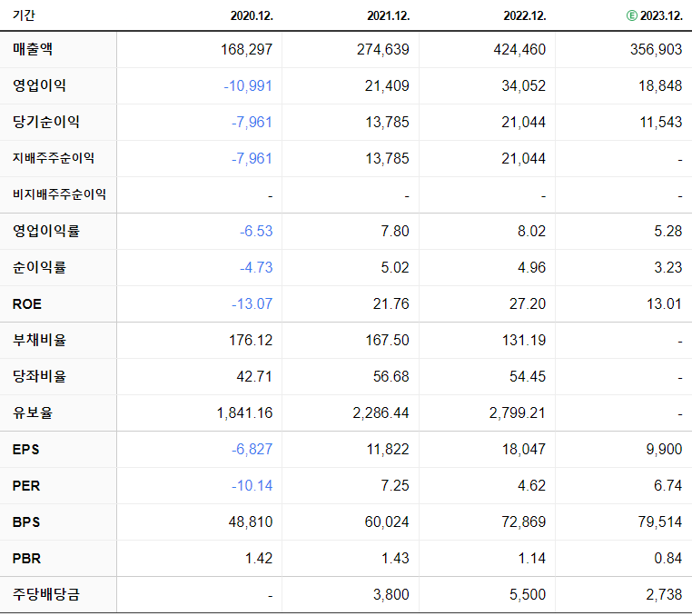Select the 2022.12. column header
Screen dimensions: 692x616
[x=525, y=15]
